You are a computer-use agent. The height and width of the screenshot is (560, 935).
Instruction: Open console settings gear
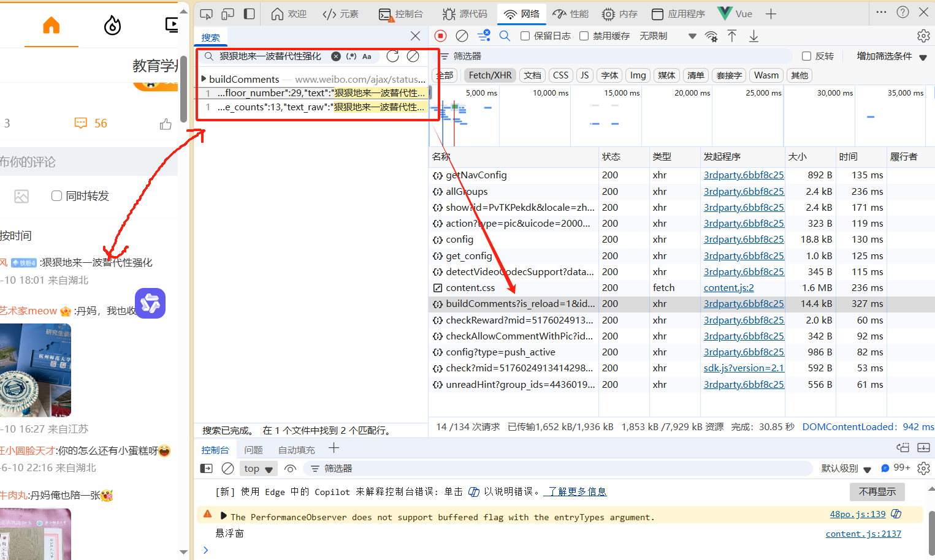point(923,469)
